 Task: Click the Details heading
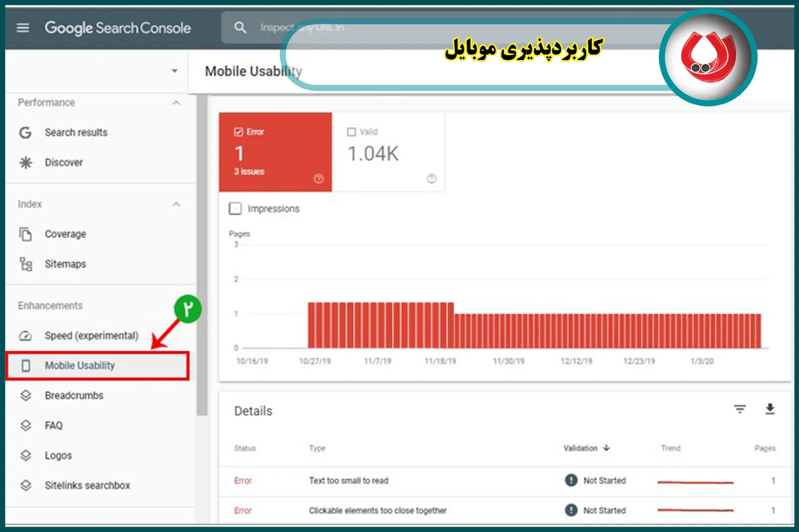pos(253,411)
